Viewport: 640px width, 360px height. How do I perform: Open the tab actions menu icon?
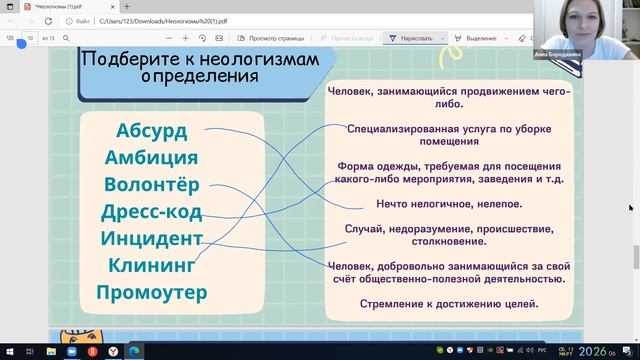click(x=10, y=7)
